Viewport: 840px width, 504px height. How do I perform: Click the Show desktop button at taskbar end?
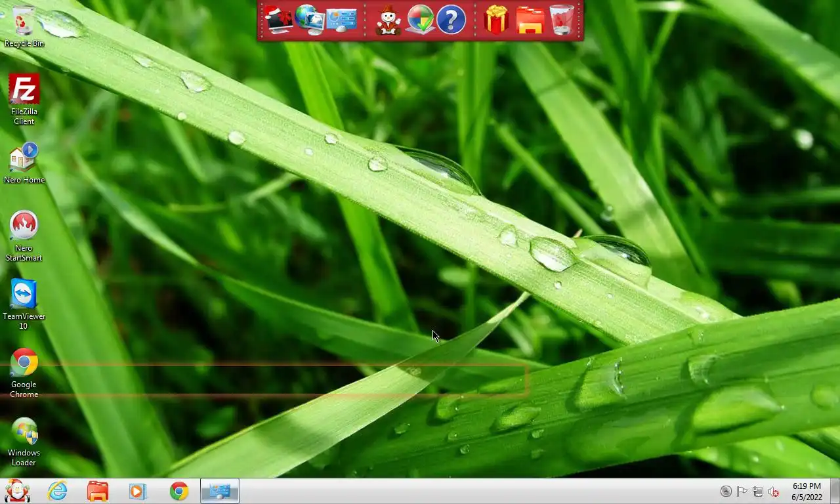click(835, 491)
